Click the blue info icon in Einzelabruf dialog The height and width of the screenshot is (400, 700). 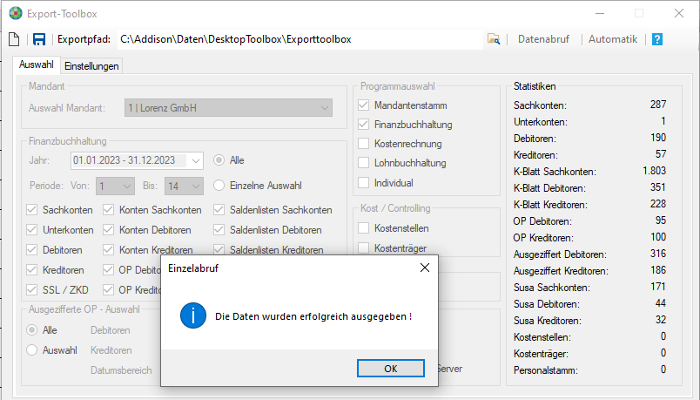(193, 316)
